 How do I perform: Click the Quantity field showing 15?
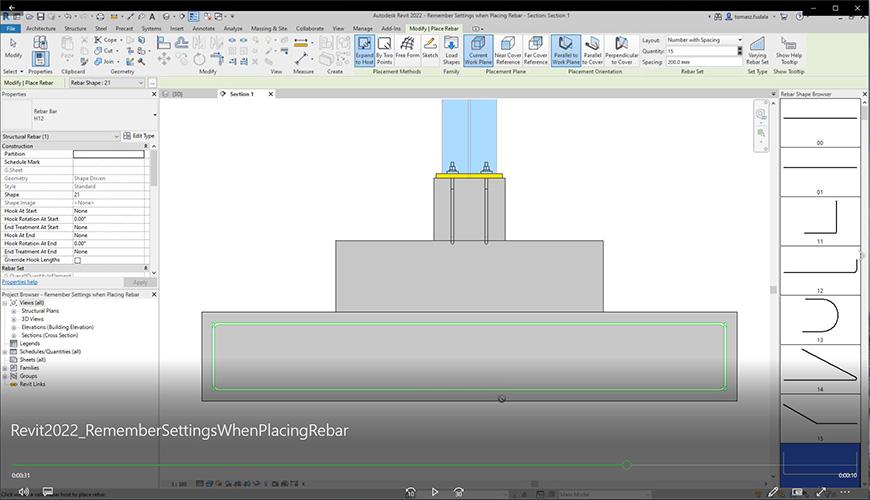[x=701, y=51]
